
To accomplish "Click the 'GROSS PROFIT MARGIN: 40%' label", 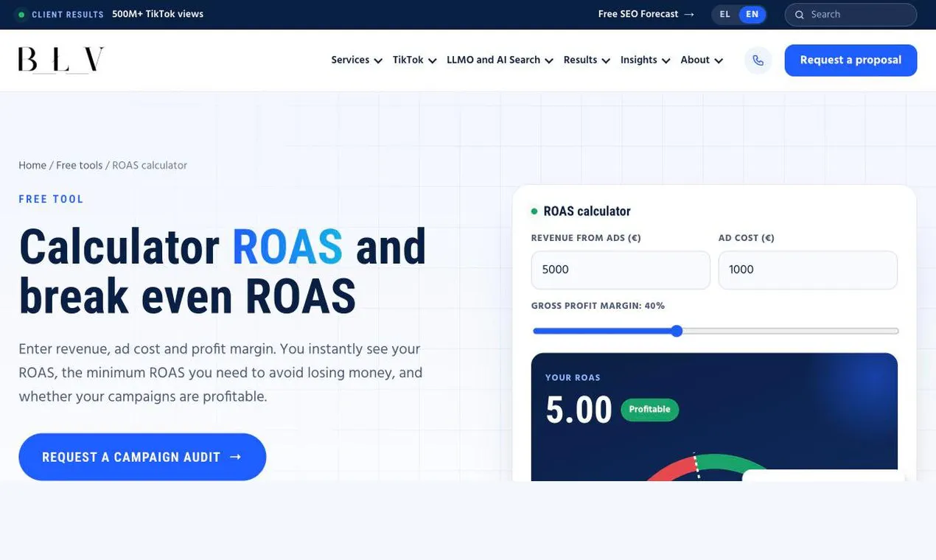I will pyautogui.click(x=598, y=306).
